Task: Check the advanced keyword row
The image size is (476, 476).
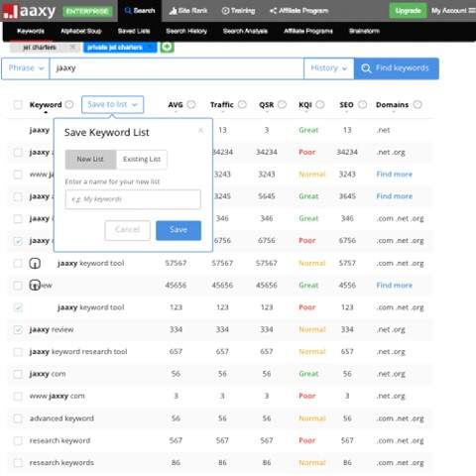Action: [18, 418]
